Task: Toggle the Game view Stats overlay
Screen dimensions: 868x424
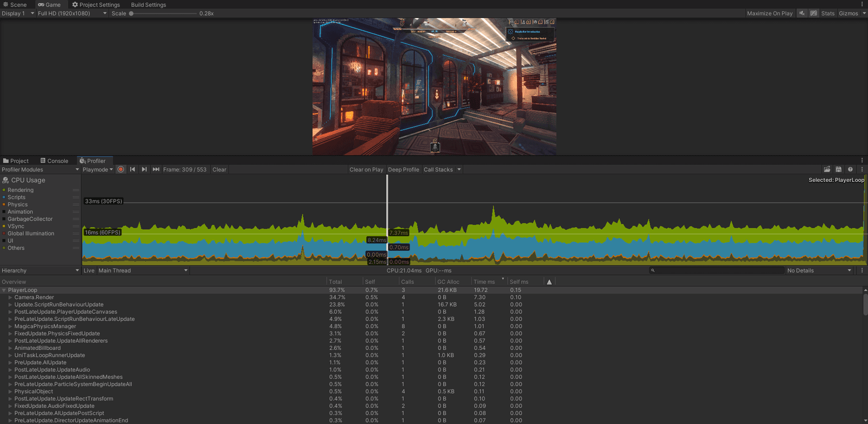Action: click(828, 13)
